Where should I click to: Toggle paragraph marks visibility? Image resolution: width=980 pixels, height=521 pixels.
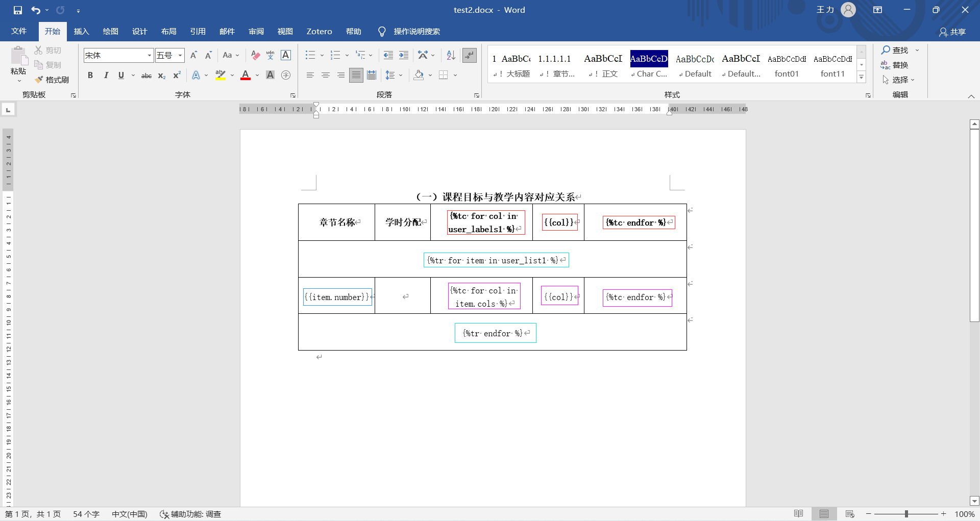pyautogui.click(x=469, y=55)
